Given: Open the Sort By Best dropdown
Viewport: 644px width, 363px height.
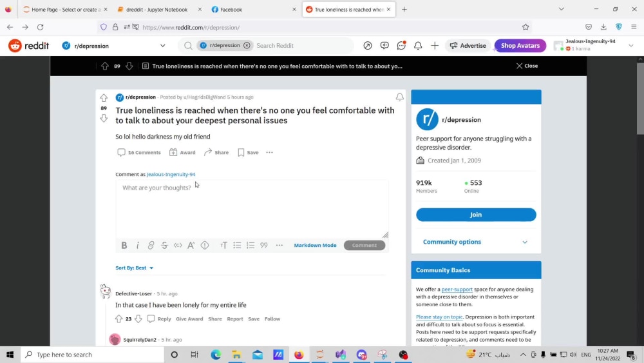Looking at the screenshot, I should click(135, 268).
